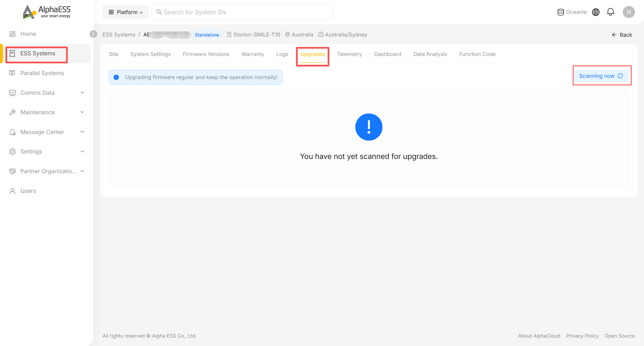
Task: Switch to the Firmware Versions tab
Action: 206,54
